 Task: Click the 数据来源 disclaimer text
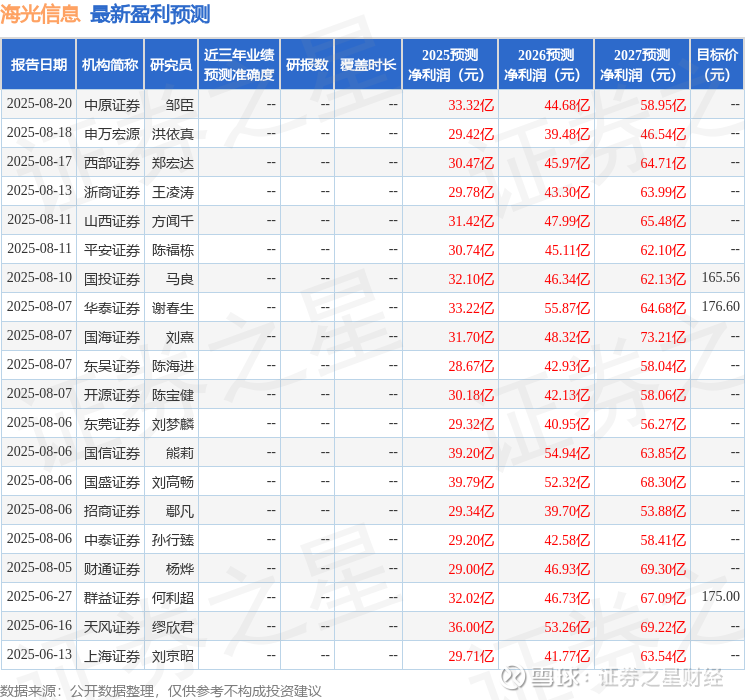pos(161,690)
